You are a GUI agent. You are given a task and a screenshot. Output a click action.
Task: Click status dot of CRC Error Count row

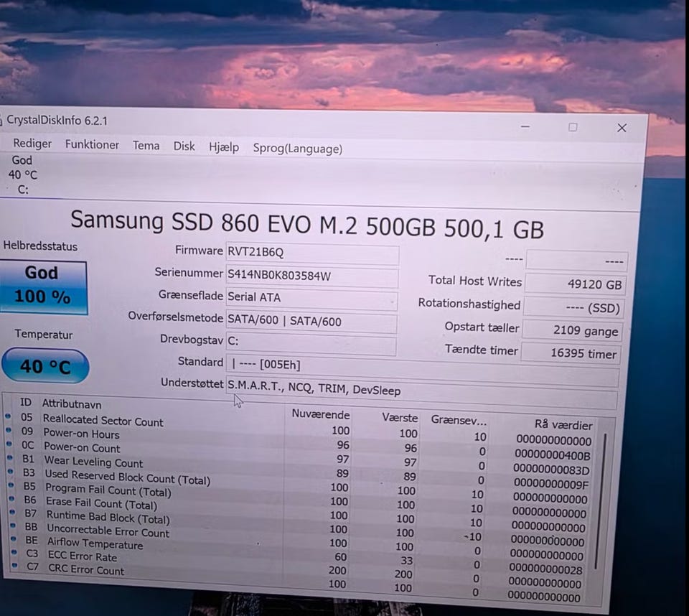click(15, 566)
